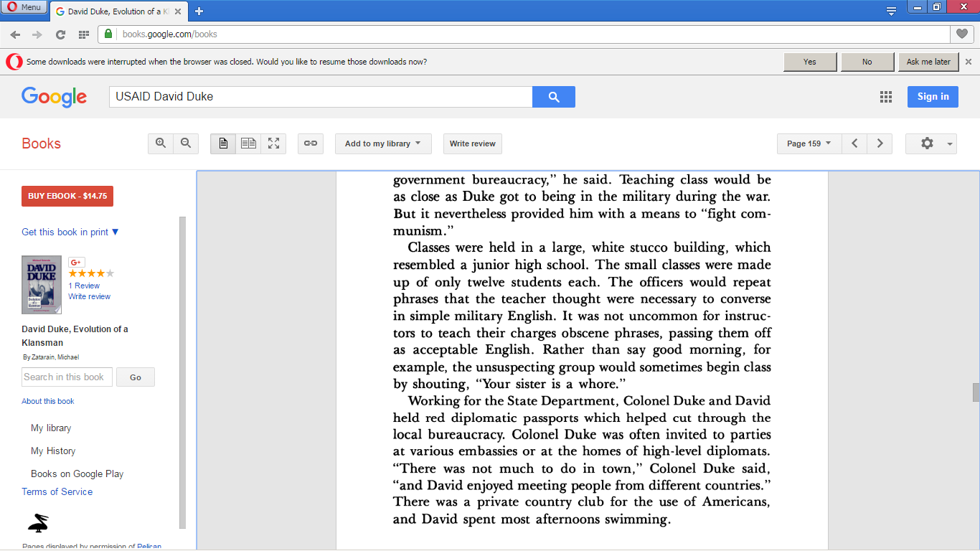Click the Google logo
The width and height of the screenshot is (980, 551).
pyautogui.click(x=54, y=97)
